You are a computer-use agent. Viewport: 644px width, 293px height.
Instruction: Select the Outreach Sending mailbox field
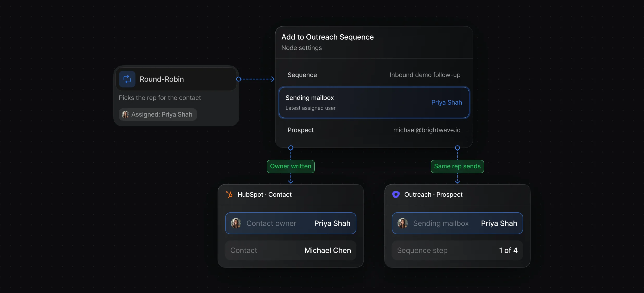click(x=457, y=223)
